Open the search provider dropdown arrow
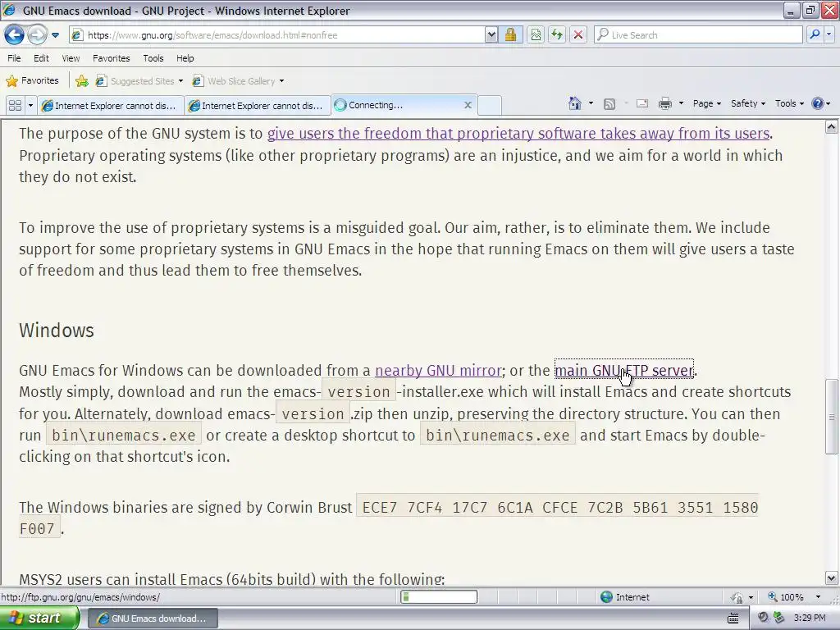 [829, 34]
